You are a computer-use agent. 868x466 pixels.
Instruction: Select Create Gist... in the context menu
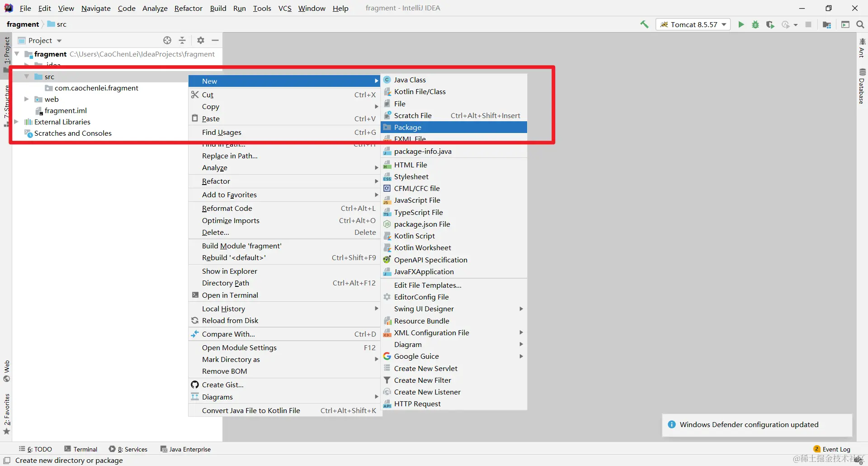point(284,385)
